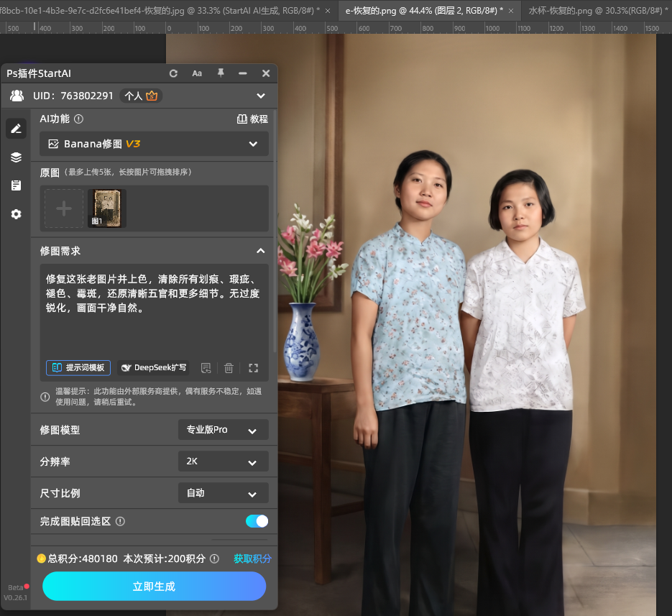Click the info icon next to AI功能
The image size is (672, 616).
(x=78, y=119)
